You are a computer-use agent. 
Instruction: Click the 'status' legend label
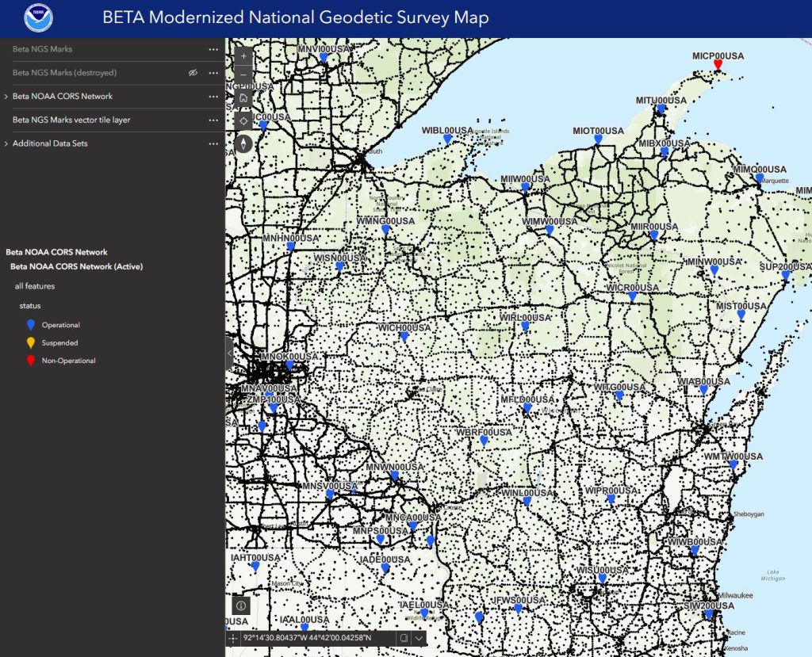(x=30, y=305)
